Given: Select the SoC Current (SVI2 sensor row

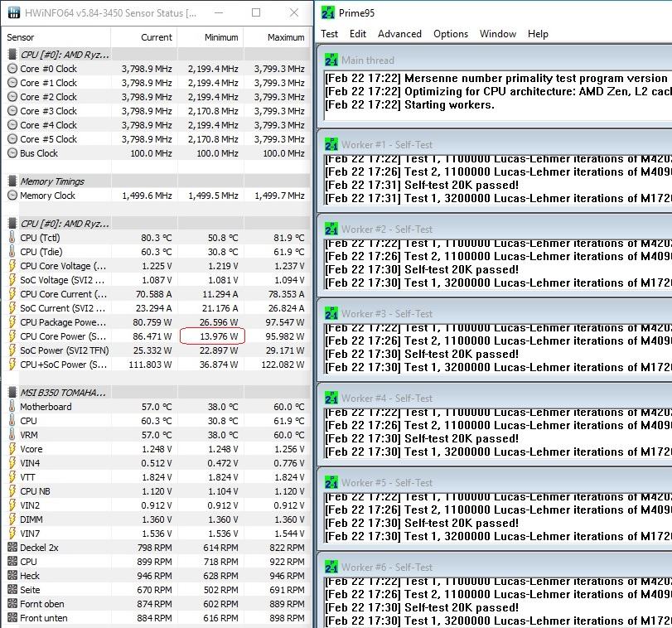Looking at the screenshot, I should point(157,308).
